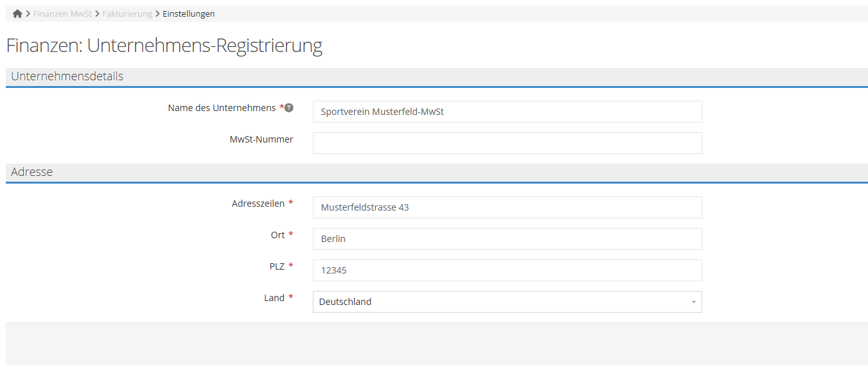Click the MwSt-Nummer label
This screenshot has width=868, height=382.
click(x=261, y=139)
